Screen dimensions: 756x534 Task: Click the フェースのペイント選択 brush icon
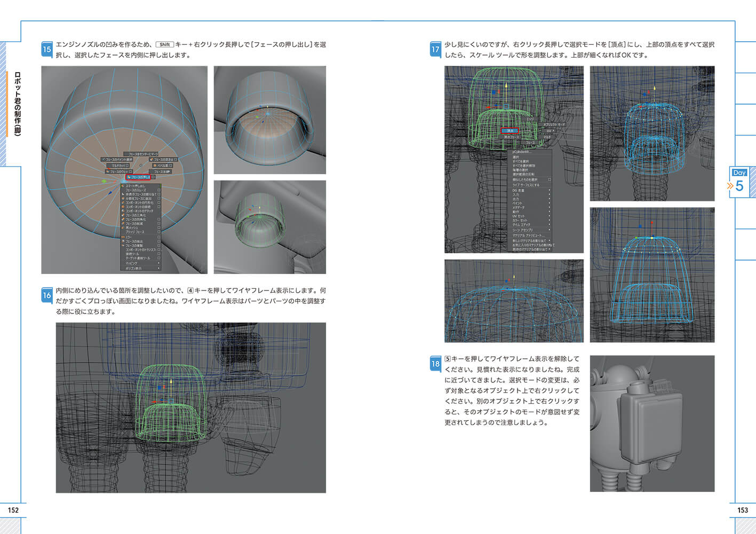103,160
